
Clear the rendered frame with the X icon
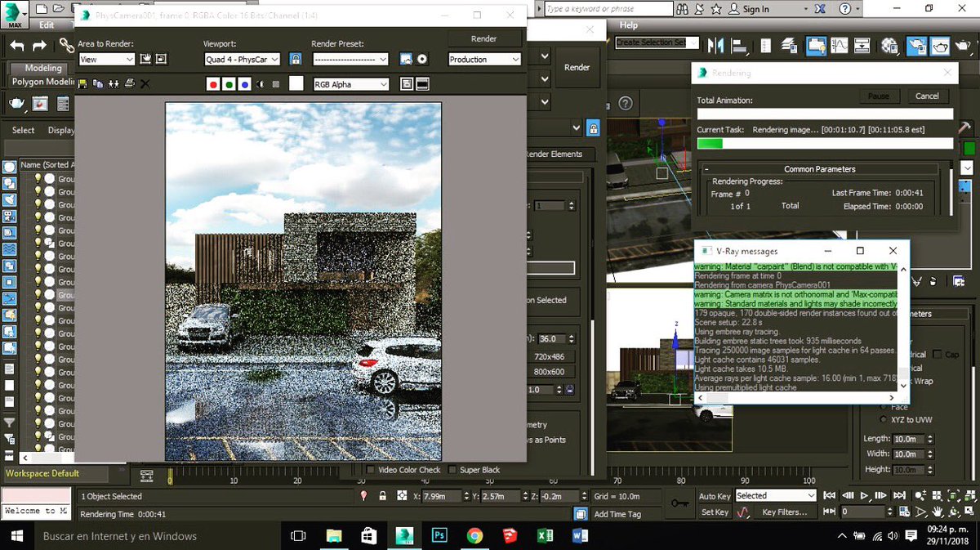click(145, 83)
